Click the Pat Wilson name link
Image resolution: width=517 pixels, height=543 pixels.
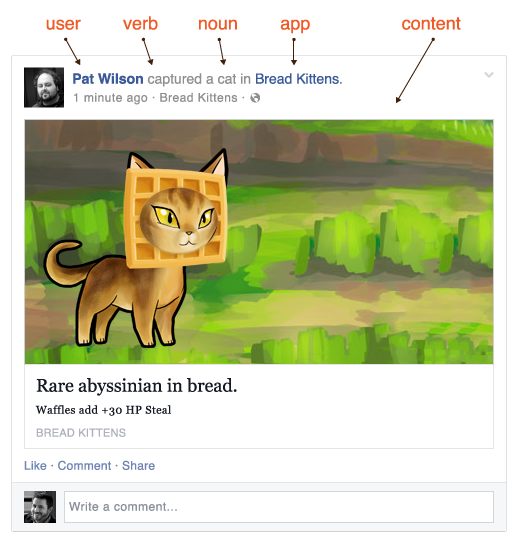108,79
